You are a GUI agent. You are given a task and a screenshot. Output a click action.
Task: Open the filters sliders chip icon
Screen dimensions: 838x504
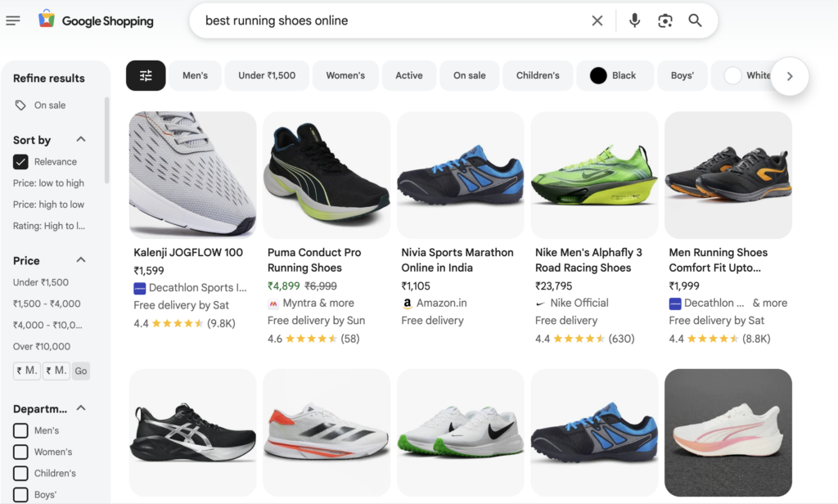145,74
